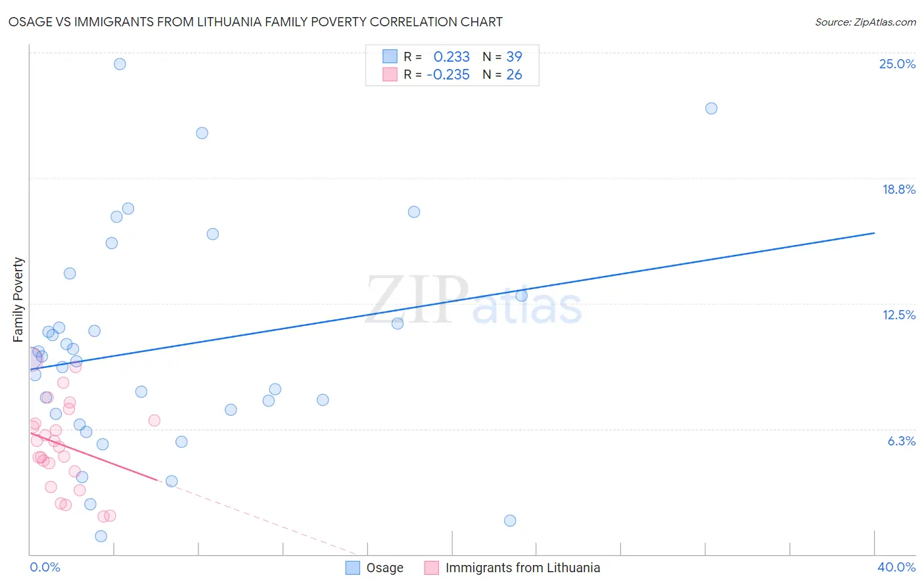Click the 12.5% y-axis label
The image size is (924, 586).
tap(898, 315)
